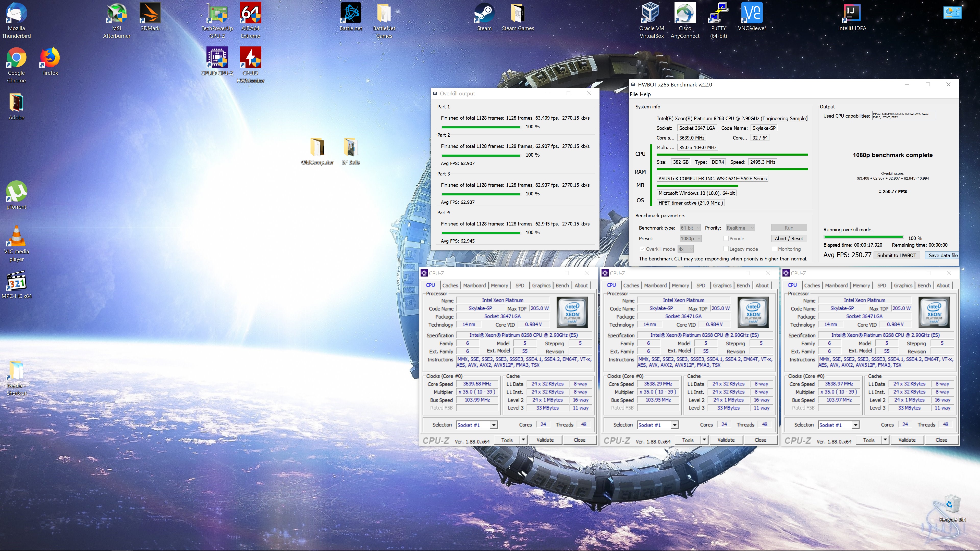The width and height of the screenshot is (980, 551).
Task: Click Intel Xeon logo in middle CPU-Z
Action: 753,312
